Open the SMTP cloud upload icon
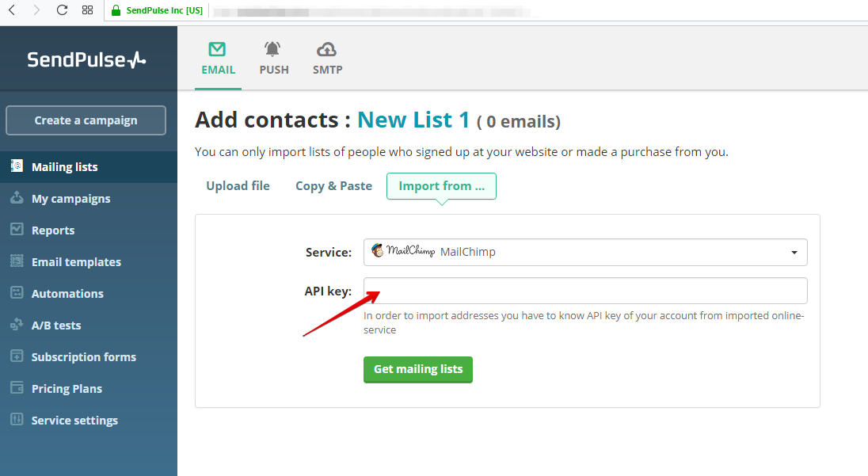The height and width of the screenshot is (476, 868). pyautogui.click(x=326, y=50)
